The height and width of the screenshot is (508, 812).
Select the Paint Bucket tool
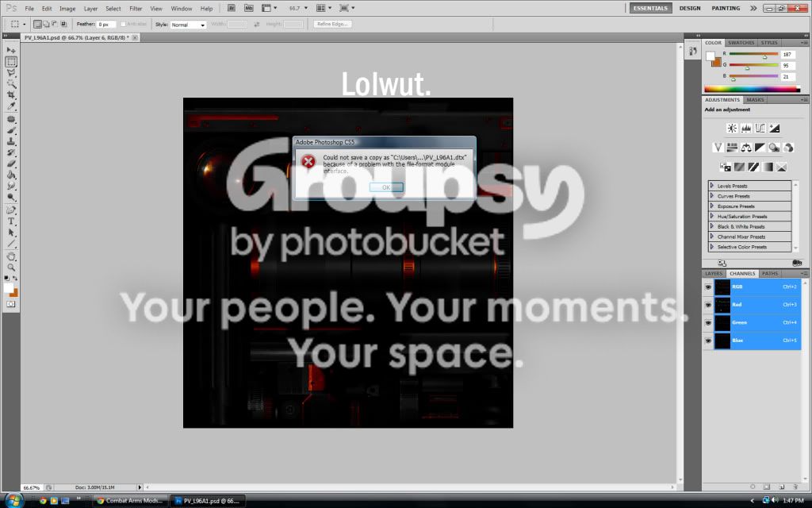11,175
